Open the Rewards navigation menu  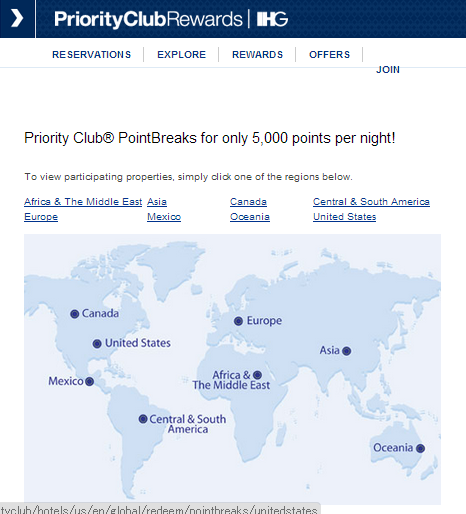(258, 55)
